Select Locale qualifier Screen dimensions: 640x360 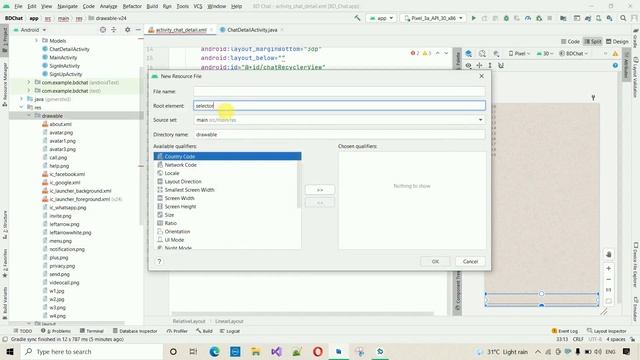pos(227,173)
